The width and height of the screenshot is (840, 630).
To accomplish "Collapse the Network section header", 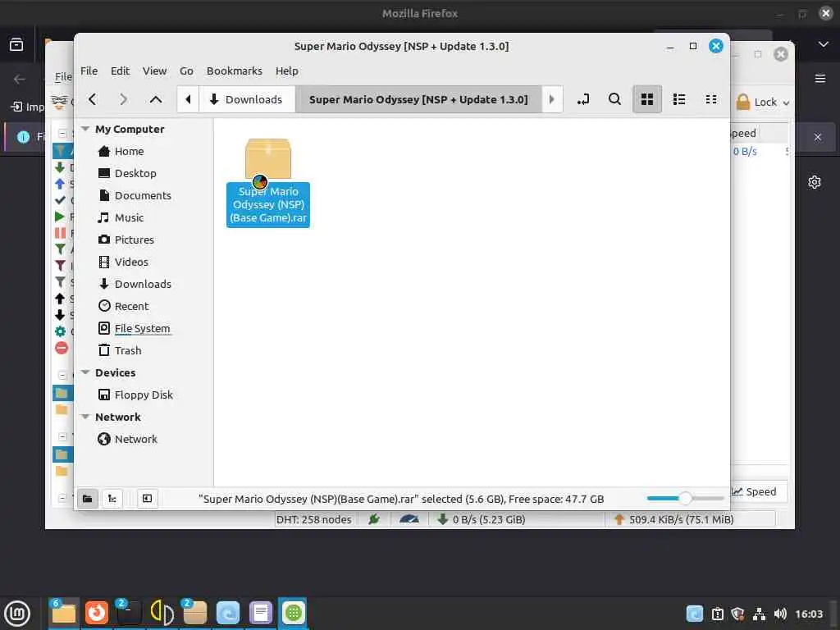I will pos(85,417).
